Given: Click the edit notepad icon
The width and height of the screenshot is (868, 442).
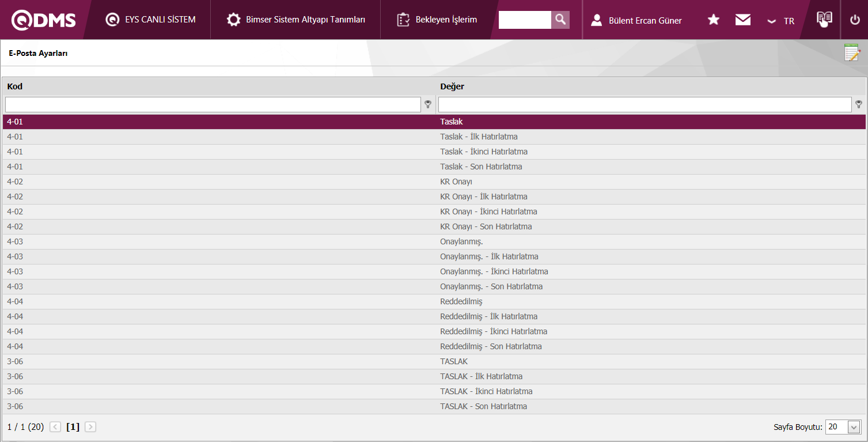Looking at the screenshot, I should click(852, 53).
